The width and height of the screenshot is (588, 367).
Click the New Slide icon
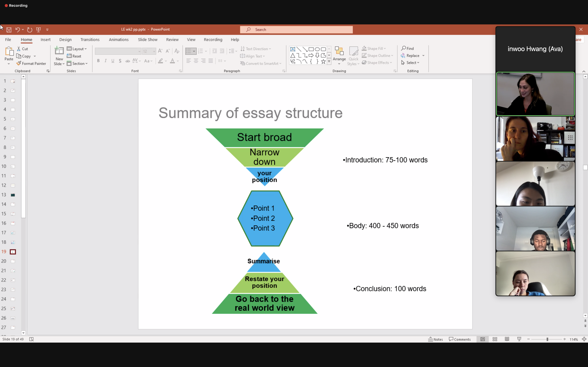click(x=59, y=51)
